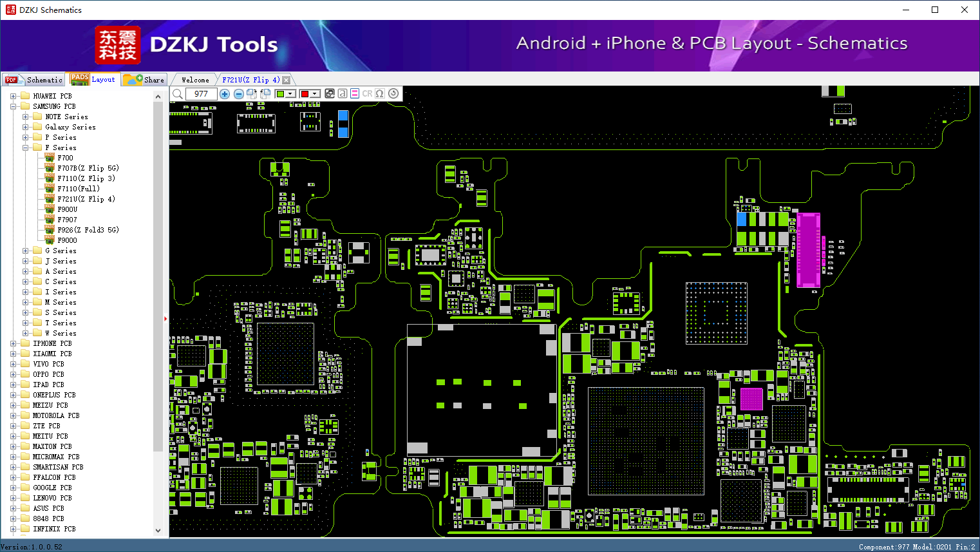This screenshot has width=980, height=552.
Task: Toggle the pink bars highlight icon
Action: coord(355,93)
